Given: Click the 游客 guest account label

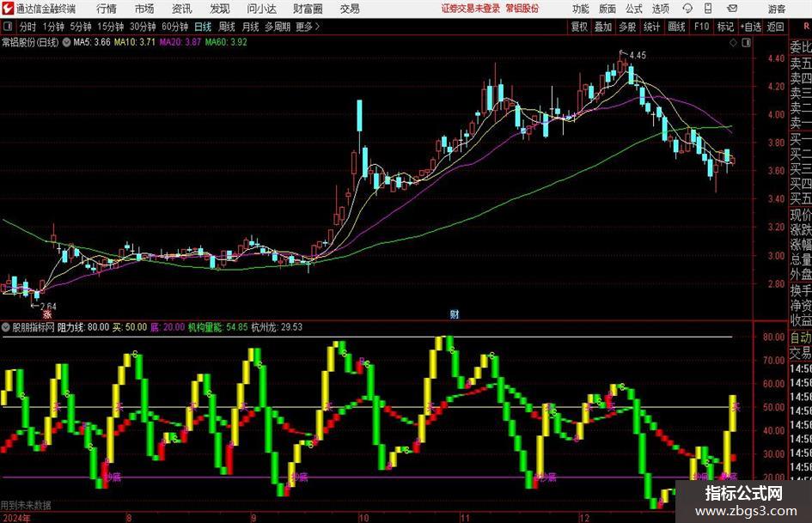Looking at the screenshot, I should pyautogui.click(x=777, y=9).
